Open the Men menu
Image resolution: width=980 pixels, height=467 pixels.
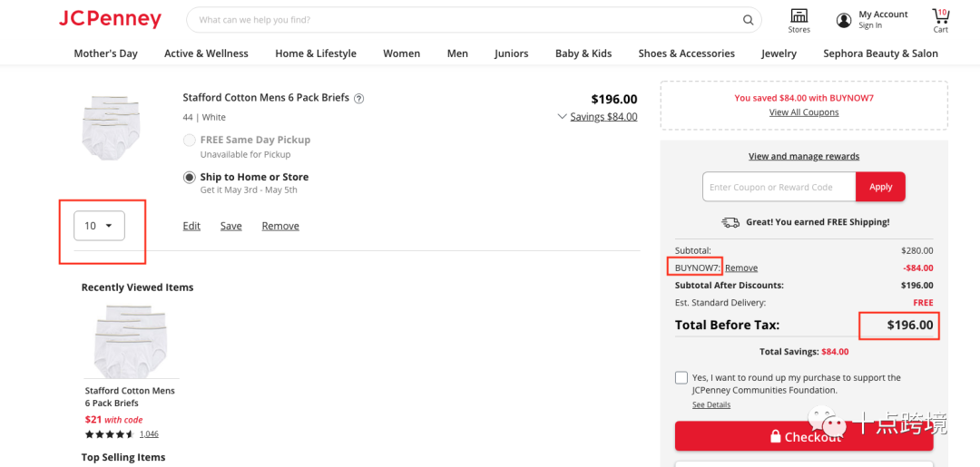pos(457,54)
